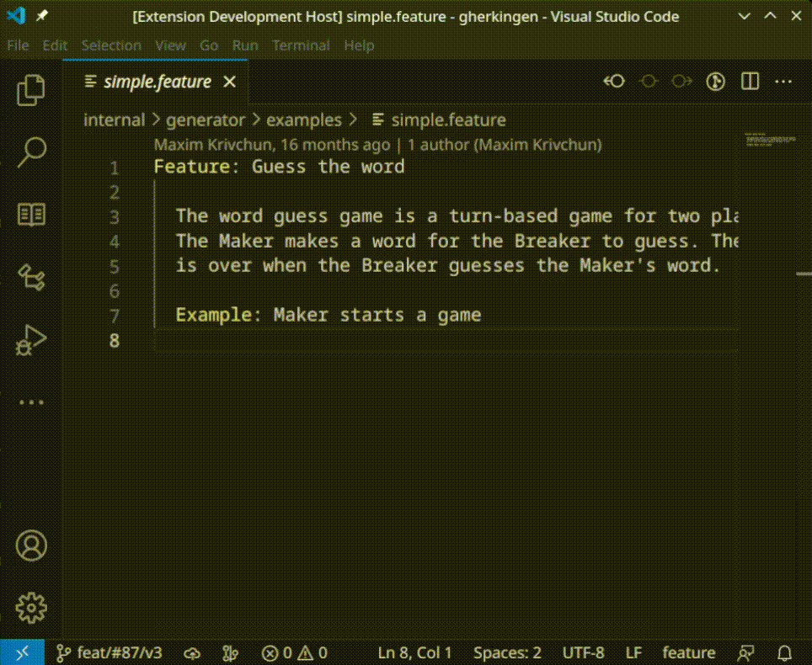Click line number 8 in the gutter

click(115, 340)
